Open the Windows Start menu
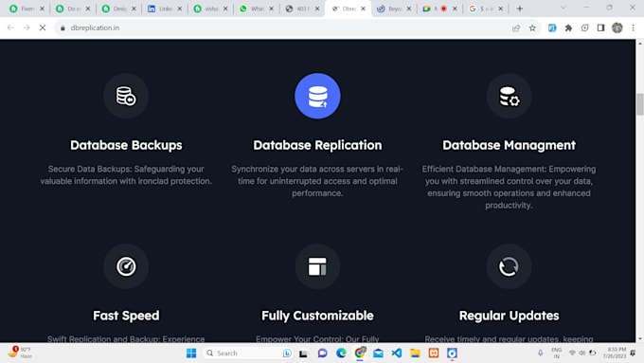 [191, 354]
